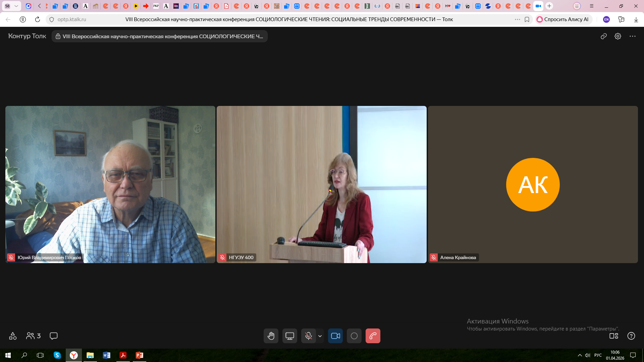Raise hand in the conference
644x362 pixels.
tap(271, 336)
